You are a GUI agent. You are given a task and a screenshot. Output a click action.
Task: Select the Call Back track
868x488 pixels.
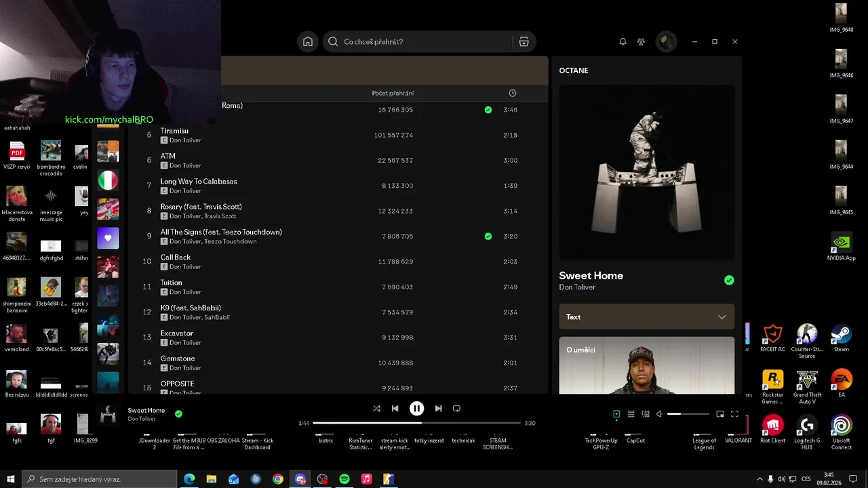338,262
